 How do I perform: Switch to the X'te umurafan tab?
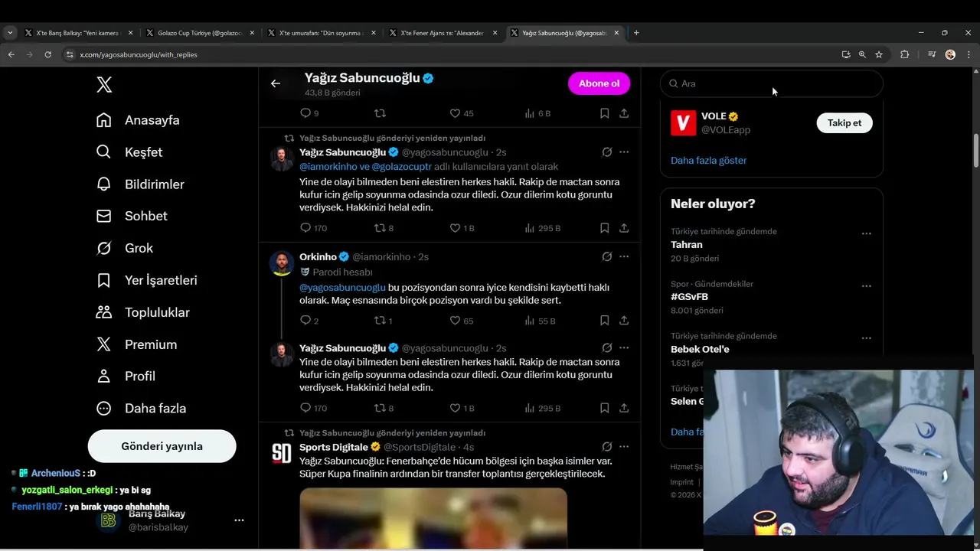pyautogui.click(x=322, y=33)
